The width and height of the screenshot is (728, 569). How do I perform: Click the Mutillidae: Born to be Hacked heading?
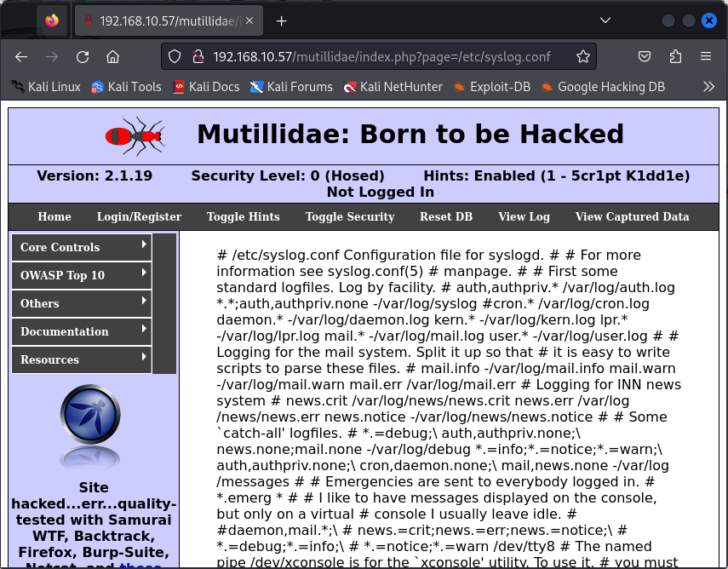410,135
